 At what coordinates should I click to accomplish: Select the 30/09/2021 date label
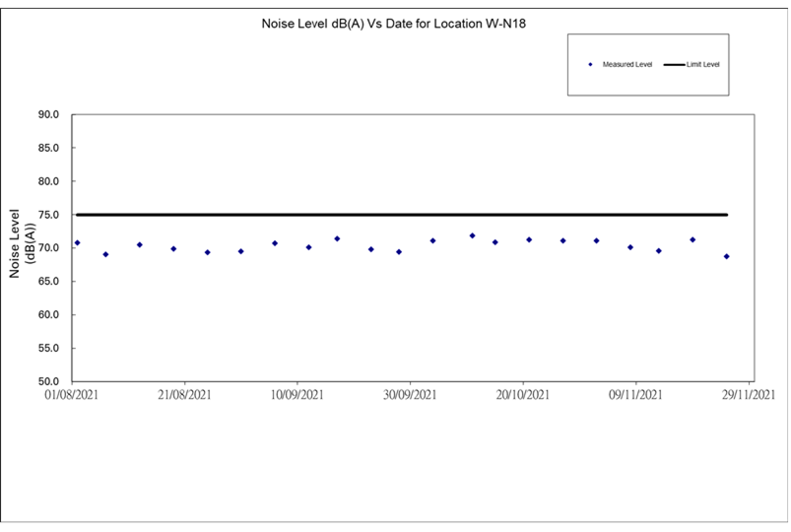tap(409, 395)
